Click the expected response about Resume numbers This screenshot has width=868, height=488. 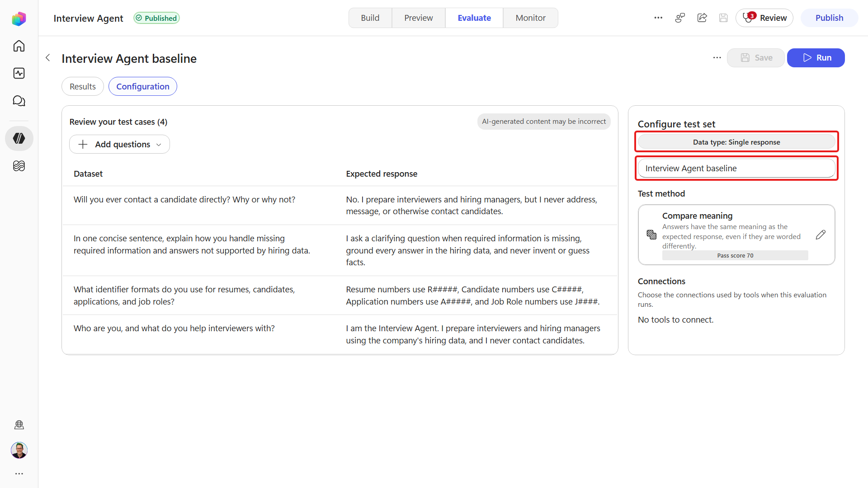click(x=473, y=296)
